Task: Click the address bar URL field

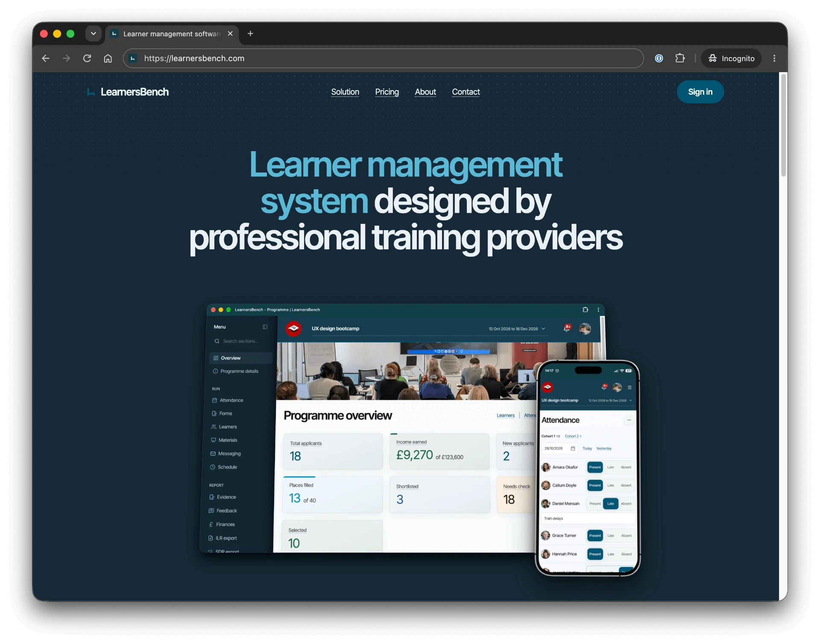Action: click(383, 58)
